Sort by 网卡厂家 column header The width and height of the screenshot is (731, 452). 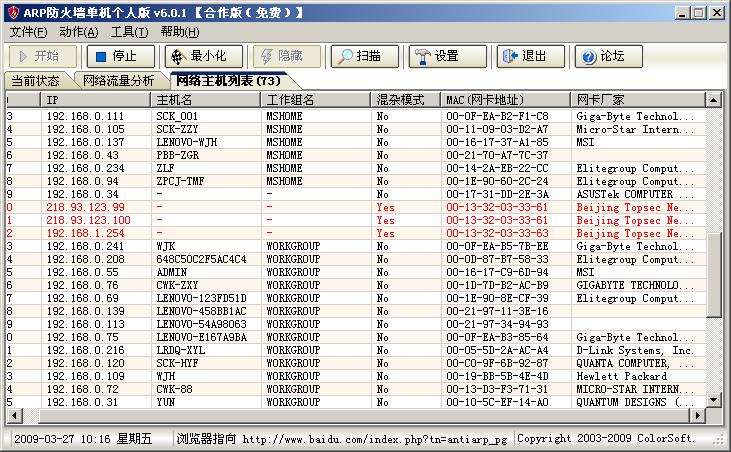(638, 100)
